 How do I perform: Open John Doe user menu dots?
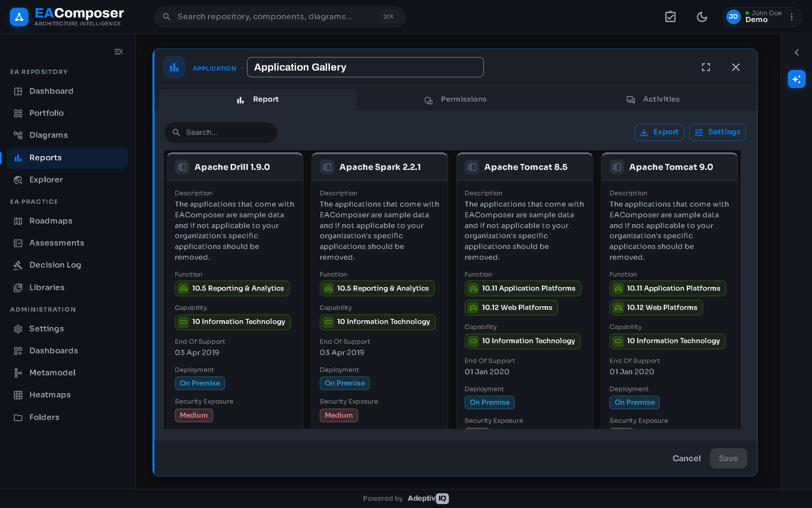tap(791, 17)
